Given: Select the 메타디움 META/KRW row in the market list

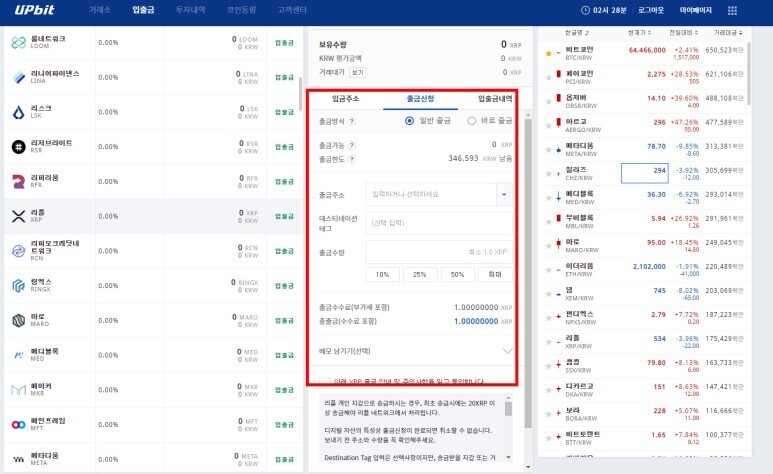Looking at the screenshot, I should [644, 149].
